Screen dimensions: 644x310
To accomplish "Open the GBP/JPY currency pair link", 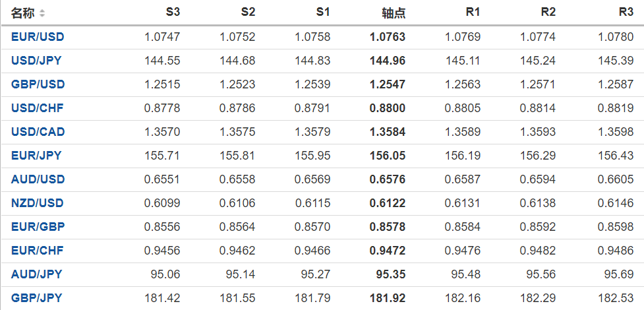I will coord(36,298).
